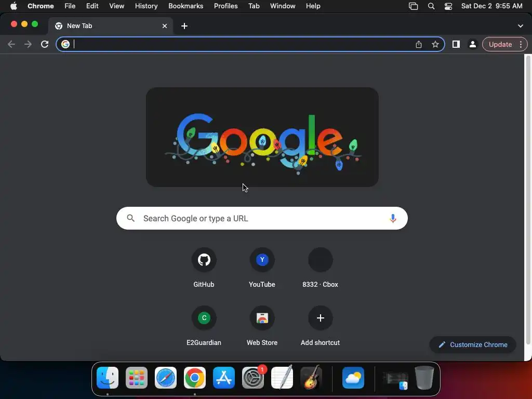Open the History menu
The width and height of the screenshot is (532, 399).
tap(146, 6)
